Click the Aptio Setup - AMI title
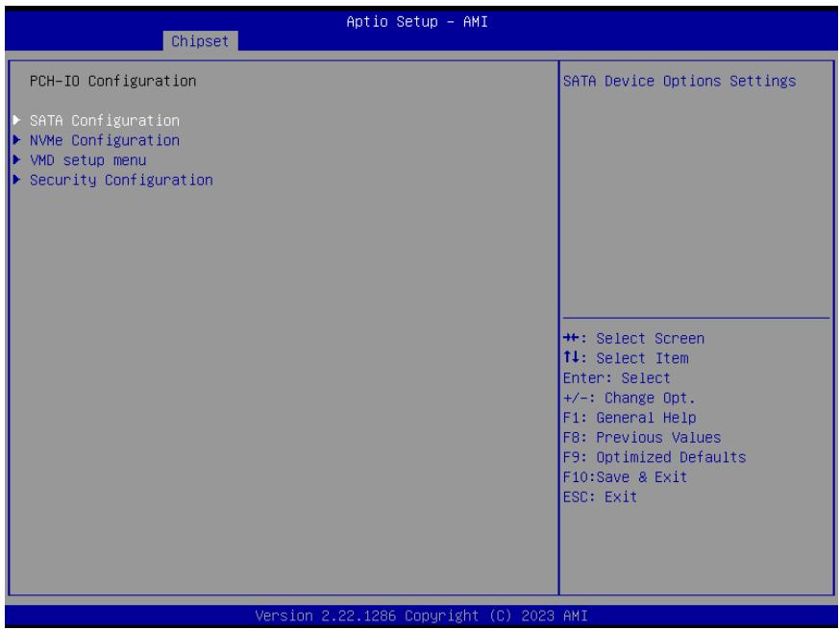Viewport: 840px width, 630px height. (x=417, y=21)
